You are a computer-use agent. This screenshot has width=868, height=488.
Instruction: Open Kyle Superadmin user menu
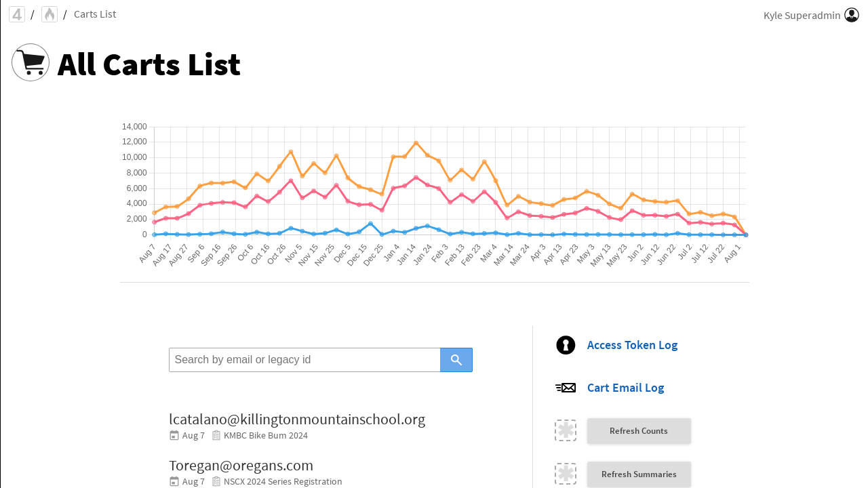coord(802,15)
